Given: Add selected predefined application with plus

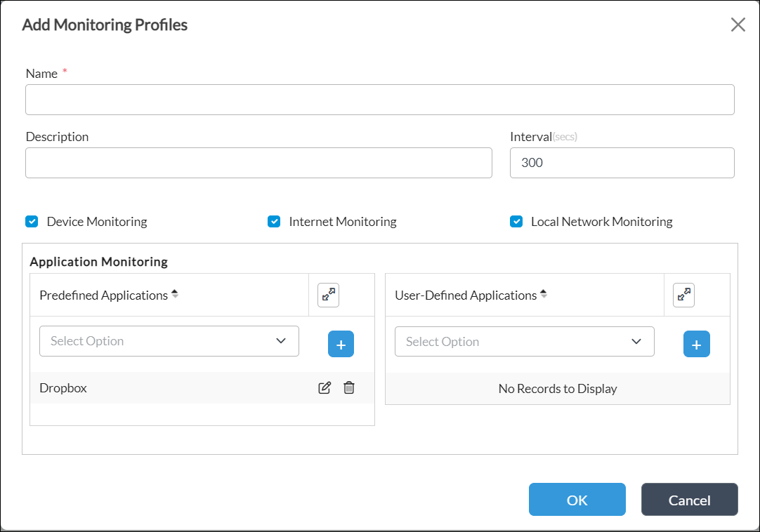Looking at the screenshot, I should click(x=341, y=345).
